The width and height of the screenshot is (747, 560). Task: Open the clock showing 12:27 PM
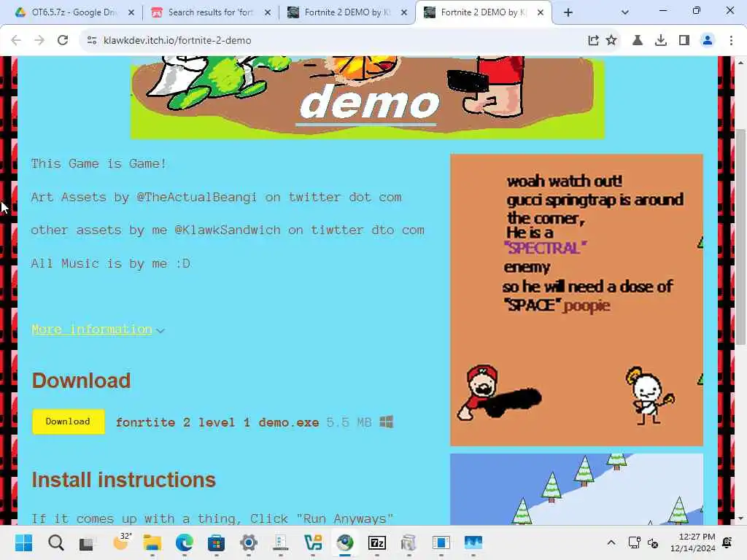[693, 542]
